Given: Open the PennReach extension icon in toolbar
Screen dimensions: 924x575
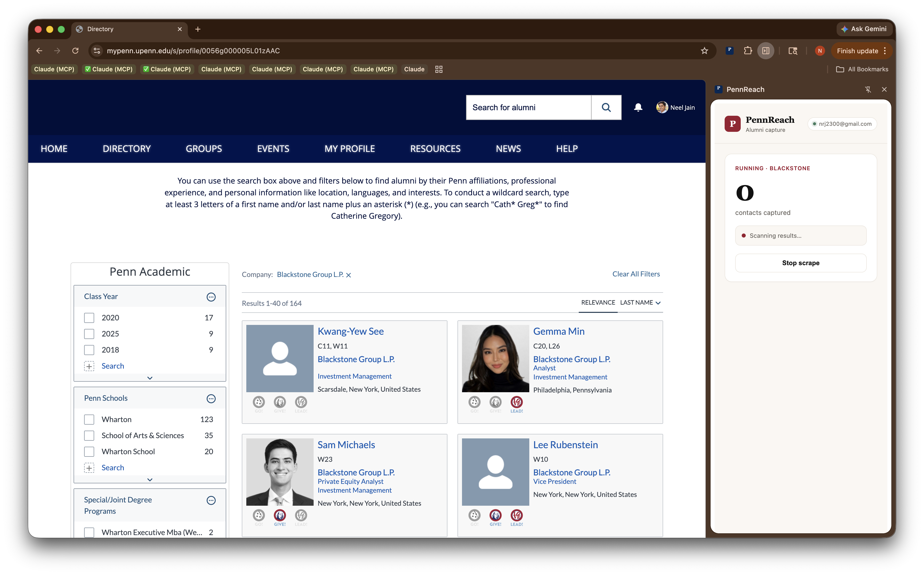Looking at the screenshot, I should coord(729,50).
